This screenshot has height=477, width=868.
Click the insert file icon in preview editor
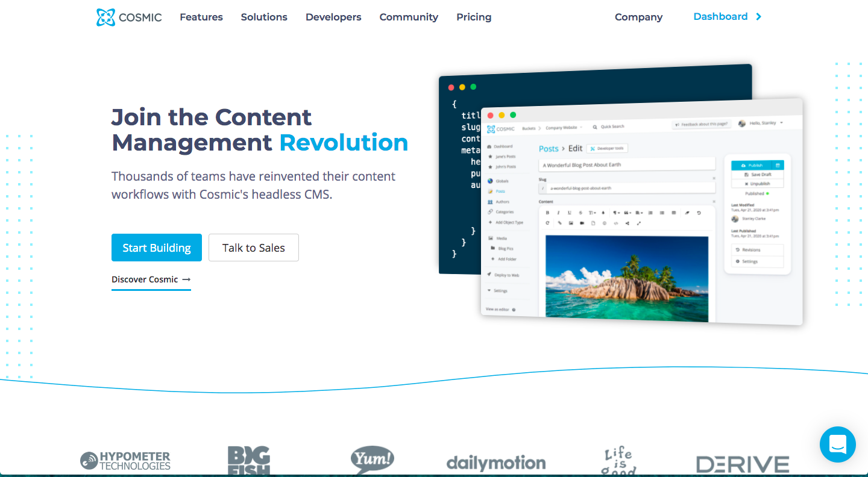tap(593, 223)
